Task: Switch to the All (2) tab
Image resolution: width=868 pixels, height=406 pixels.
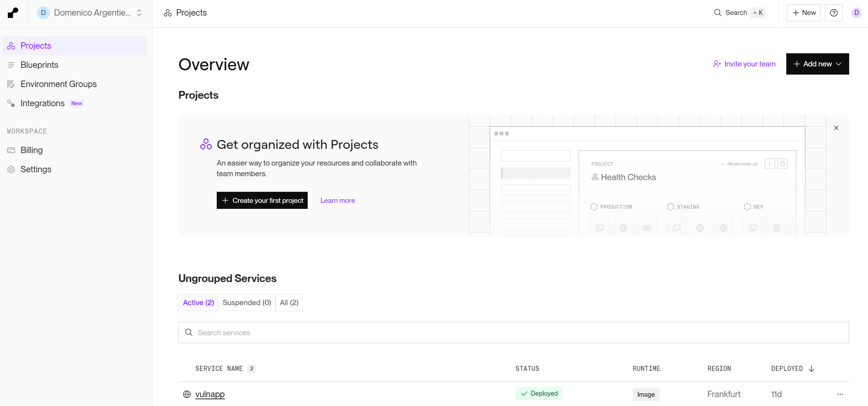Action: 289,303
